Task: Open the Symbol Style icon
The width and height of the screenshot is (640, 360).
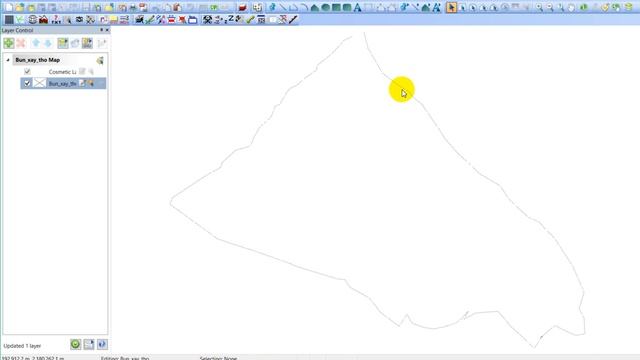Action: [x=404, y=8]
